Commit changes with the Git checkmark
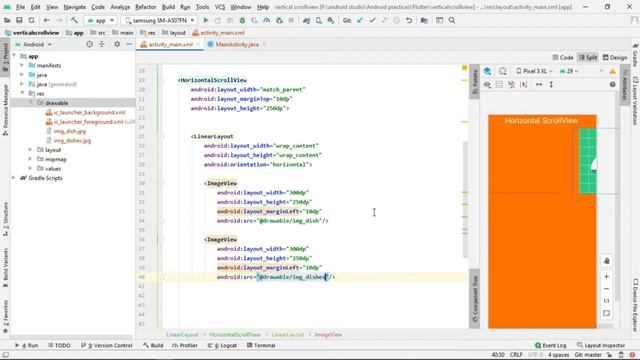The image size is (640, 360). coord(372,20)
